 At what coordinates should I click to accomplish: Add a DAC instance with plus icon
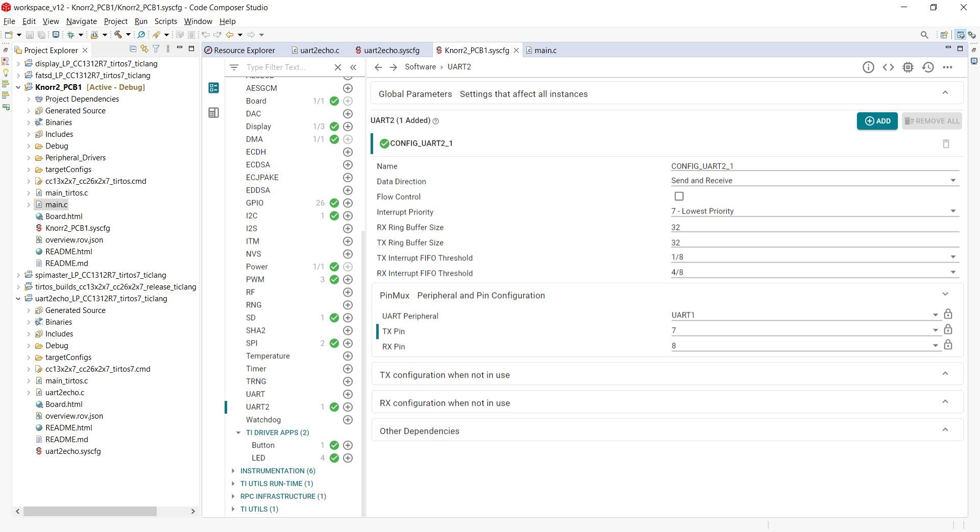[348, 114]
